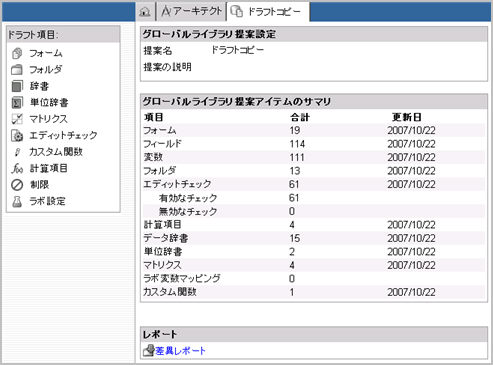Click the total value 15

point(295,238)
